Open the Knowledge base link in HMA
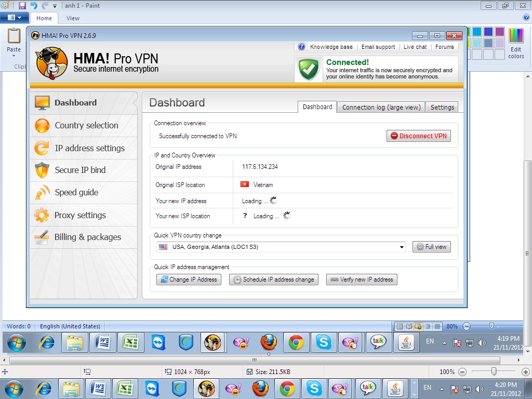532x399 pixels. click(x=331, y=47)
